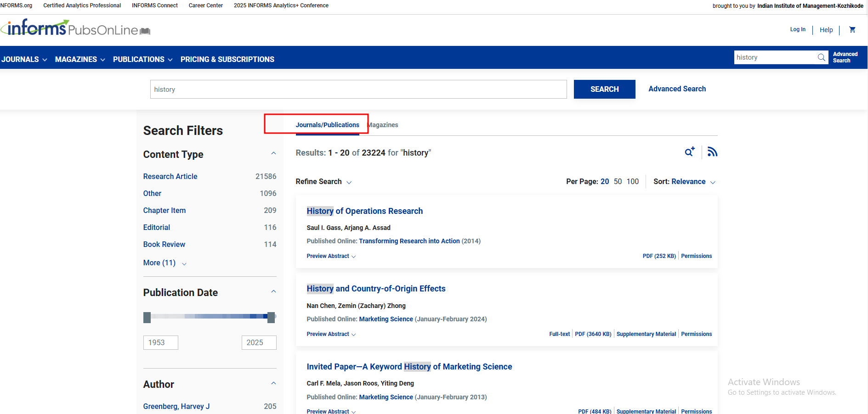The height and width of the screenshot is (414, 868).
Task: Collapse the Content Type filter section
Action: pos(273,154)
